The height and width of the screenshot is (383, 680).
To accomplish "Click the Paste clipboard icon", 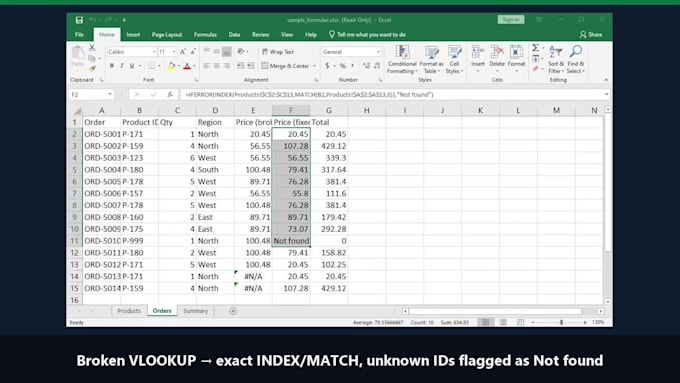I will click(x=78, y=53).
